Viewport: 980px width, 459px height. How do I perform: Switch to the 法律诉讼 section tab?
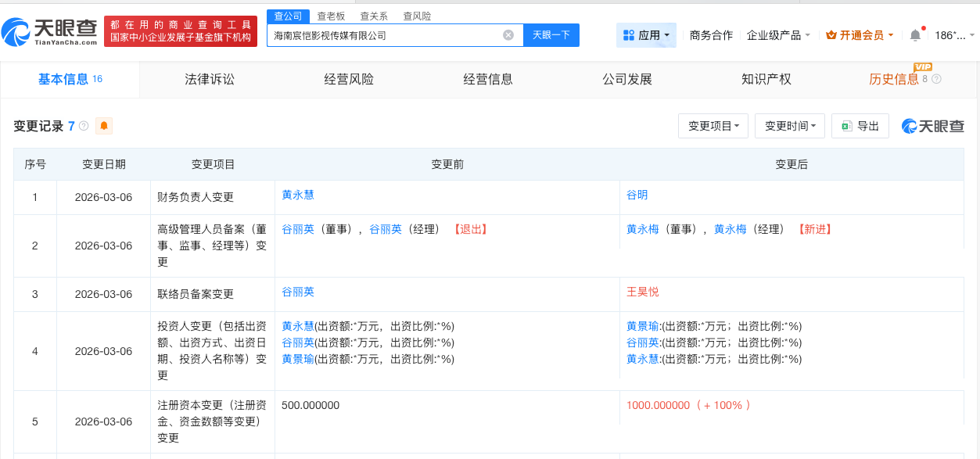(211, 78)
